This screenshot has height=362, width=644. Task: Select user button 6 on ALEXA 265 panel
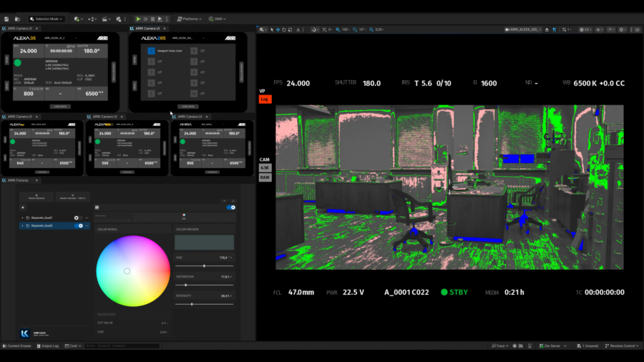[194, 51]
